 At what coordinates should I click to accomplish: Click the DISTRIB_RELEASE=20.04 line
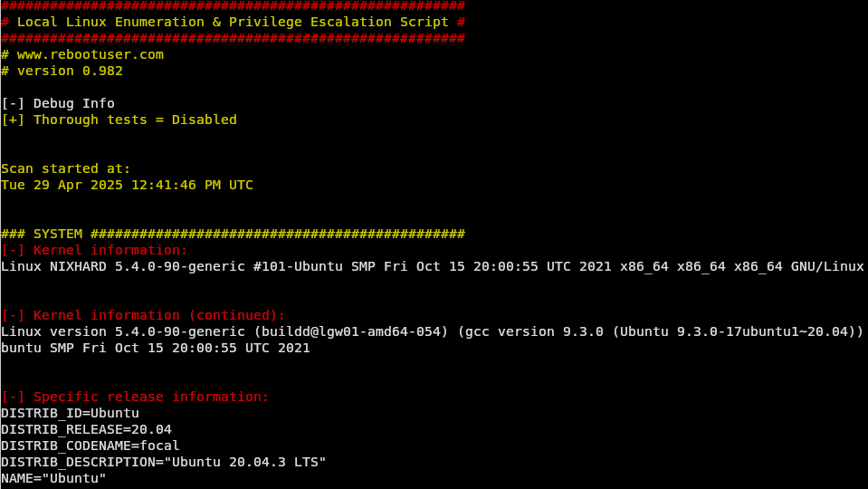point(86,429)
